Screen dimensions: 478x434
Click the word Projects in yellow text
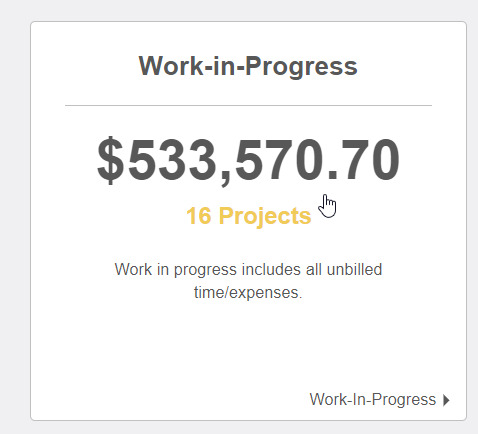point(266,217)
